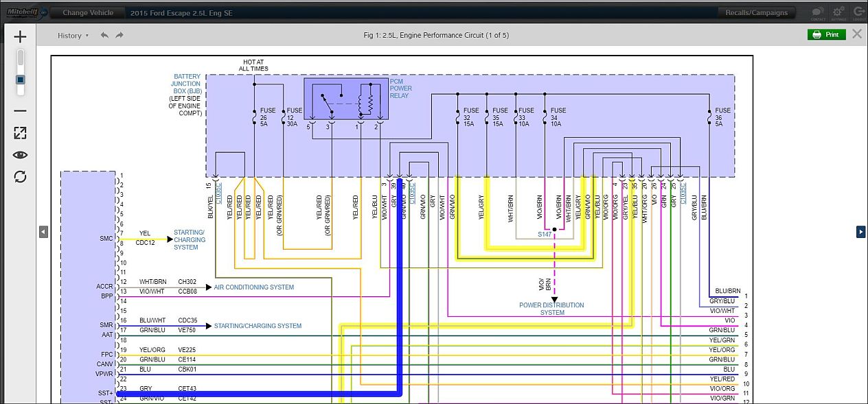Collapse view with left edge arrow
Viewport: 868px width, 404px height.
(x=43, y=232)
